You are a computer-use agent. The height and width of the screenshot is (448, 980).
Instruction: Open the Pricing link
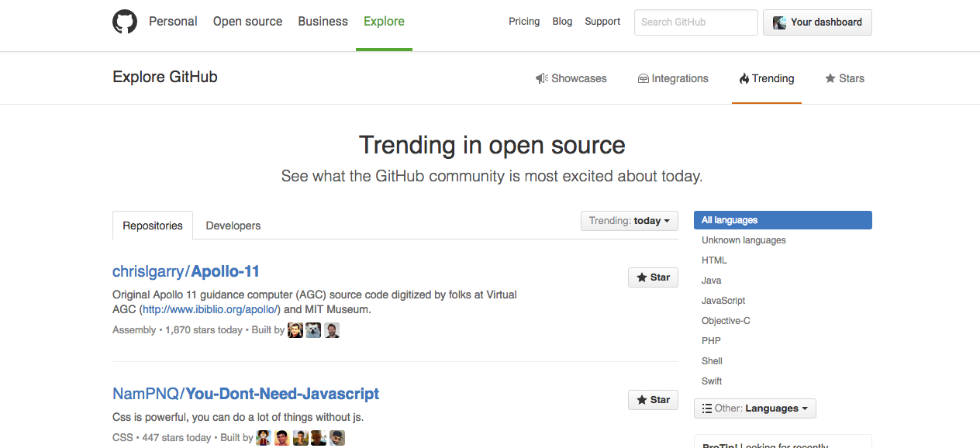pos(524,22)
